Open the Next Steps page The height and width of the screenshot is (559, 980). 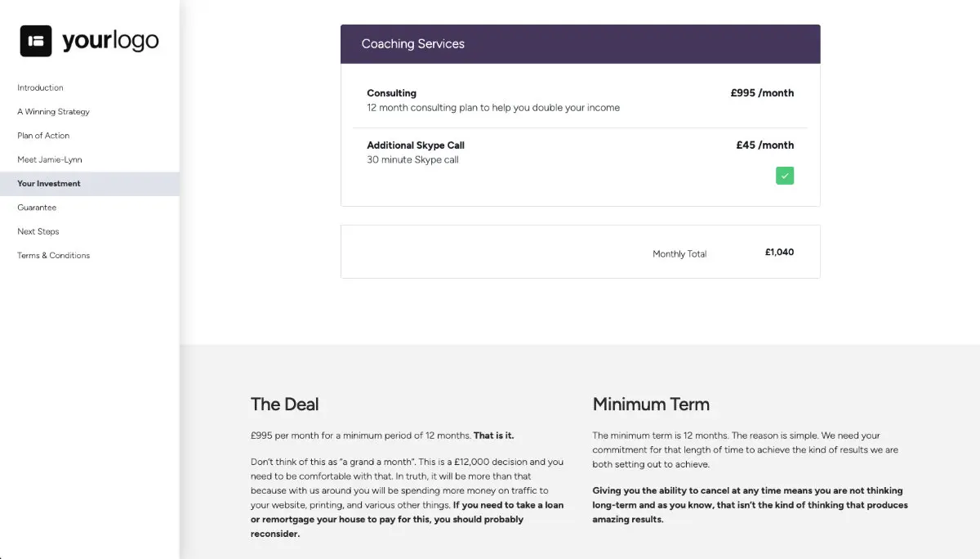click(x=38, y=231)
